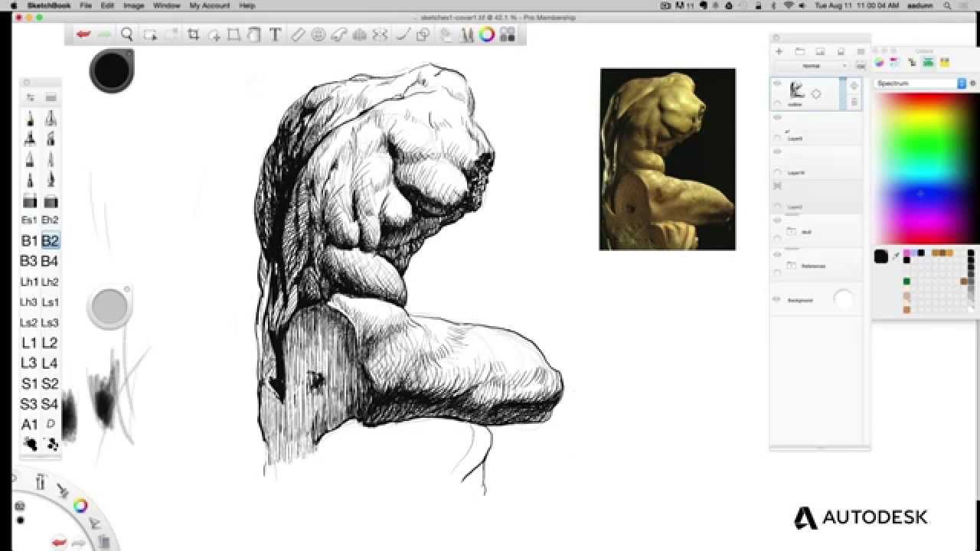Screen dimensions: 980x551
Task: Click the sculpture reference photo
Action: [x=666, y=157]
